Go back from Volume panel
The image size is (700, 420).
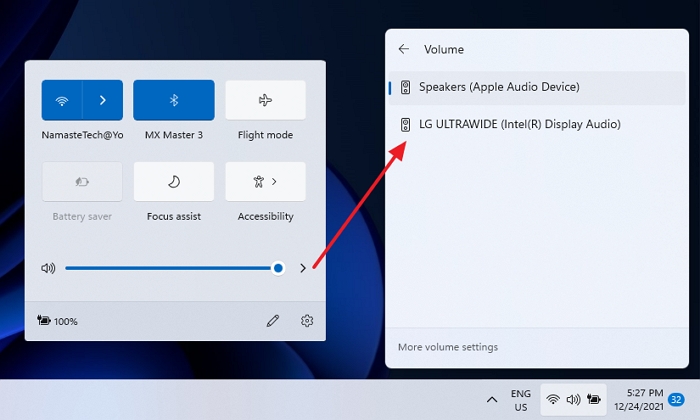pos(404,49)
